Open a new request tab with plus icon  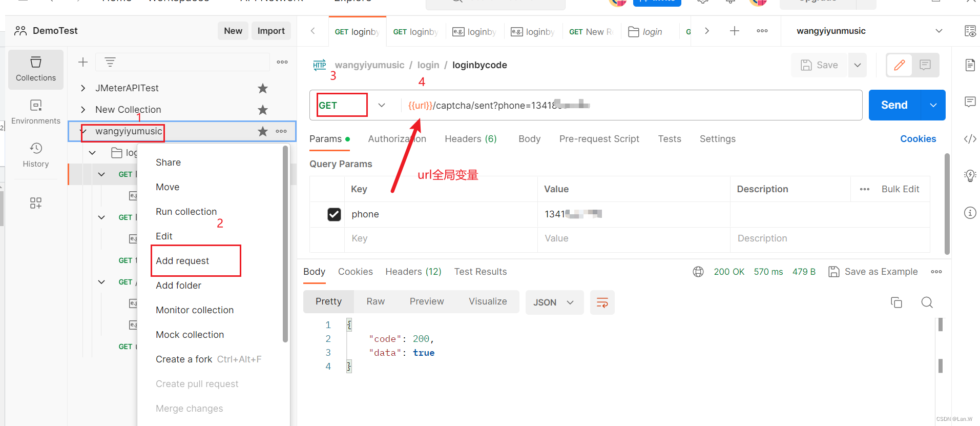click(x=735, y=31)
